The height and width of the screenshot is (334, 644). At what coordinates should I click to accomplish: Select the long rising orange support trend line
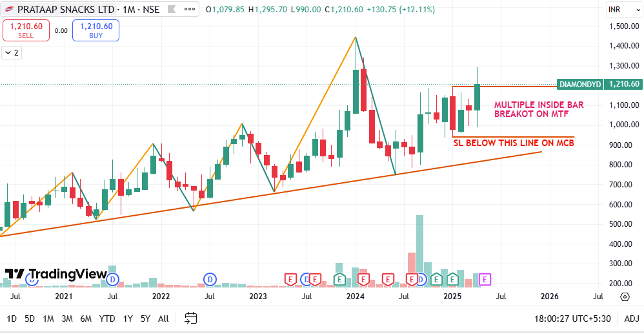pyautogui.click(x=270, y=193)
